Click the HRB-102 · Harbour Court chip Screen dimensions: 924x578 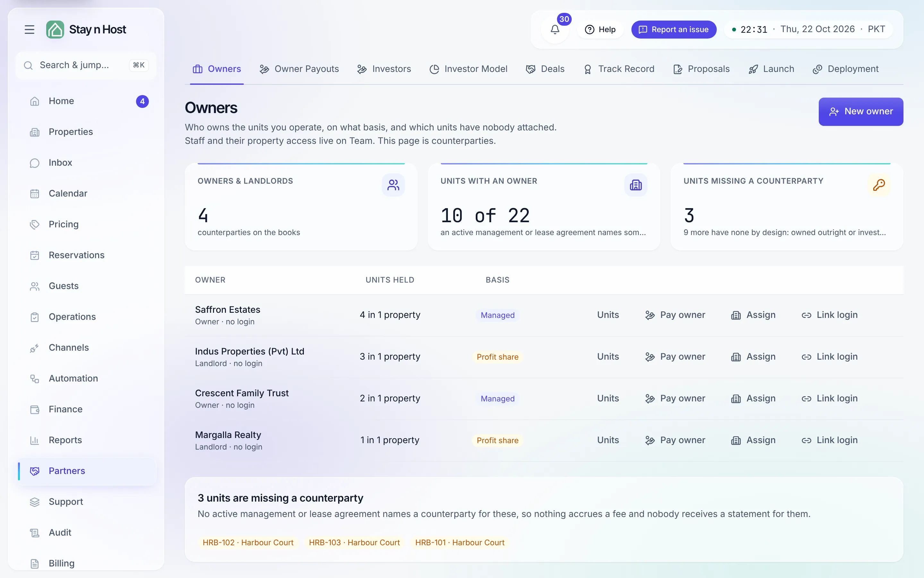tap(248, 542)
